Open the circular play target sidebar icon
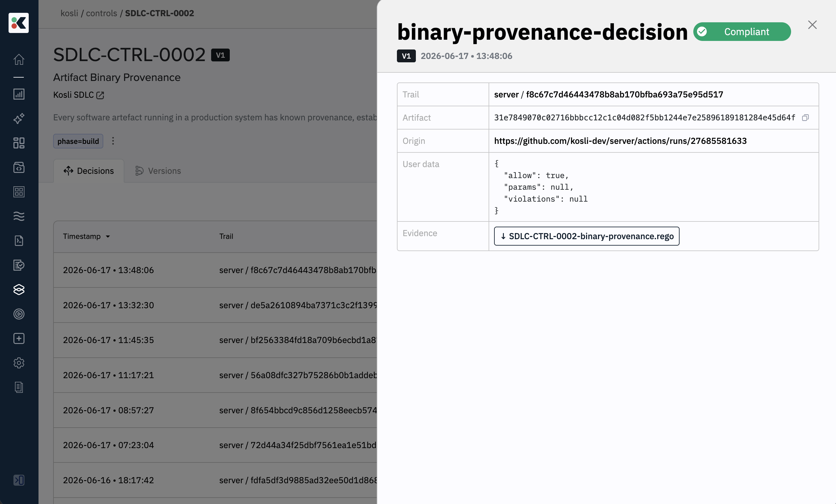836x504 pixels. click(x=19, y=314)
